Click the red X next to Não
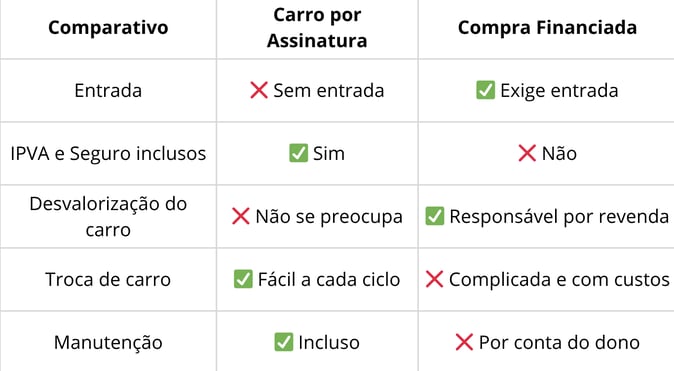674x371 pixels. pos(527,153)
